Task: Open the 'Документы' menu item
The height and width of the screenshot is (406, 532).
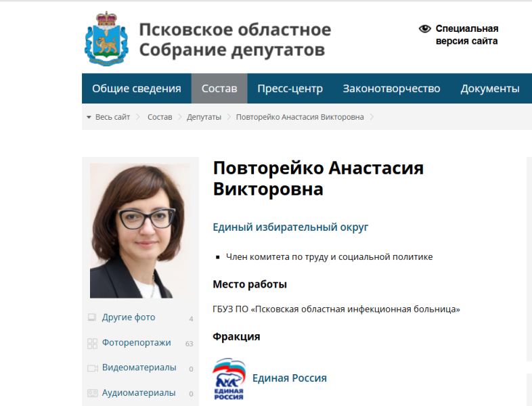Action: (x=490, y=88)
